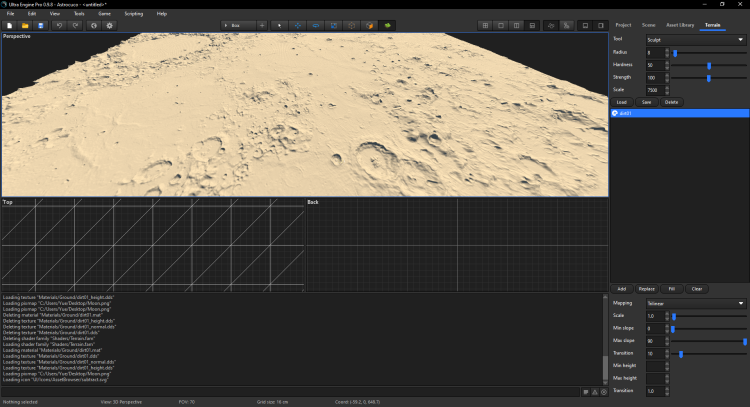Expand the Mapping Trilinear dropdown

tap(695, 303)
